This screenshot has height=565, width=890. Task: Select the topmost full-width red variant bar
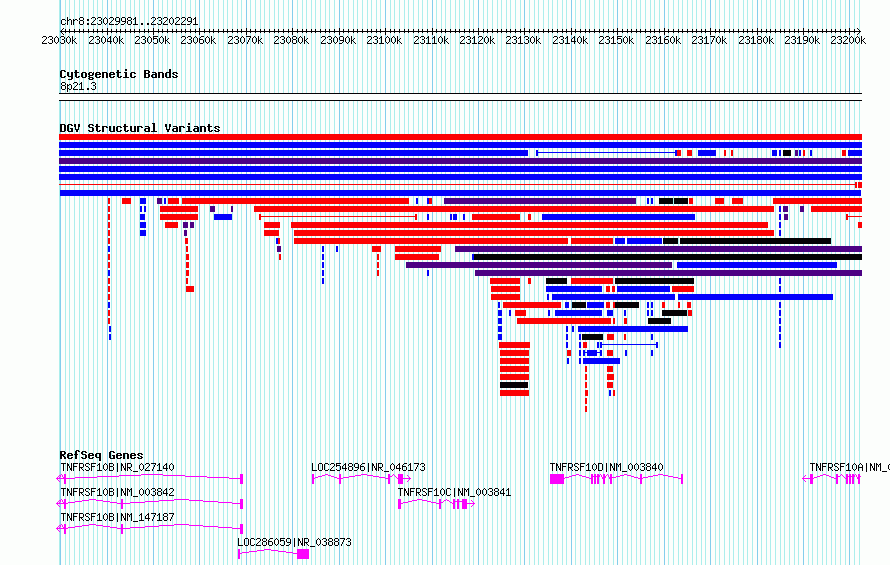pyautogui.click(x=460, y=137)
